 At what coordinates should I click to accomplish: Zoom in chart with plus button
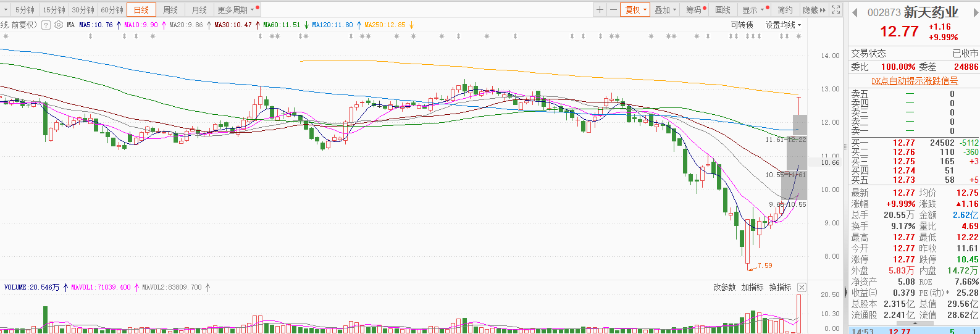click(600, 10)
